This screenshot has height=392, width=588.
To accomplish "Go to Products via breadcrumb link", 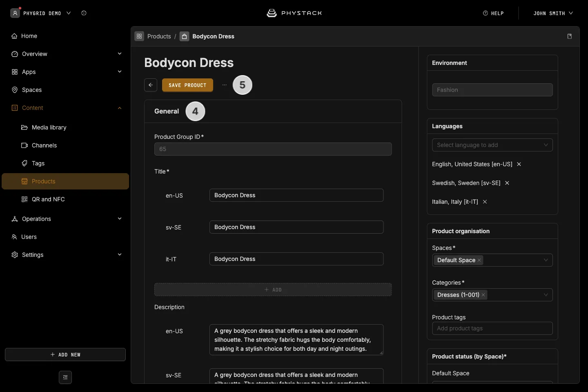I will [159, 36].
